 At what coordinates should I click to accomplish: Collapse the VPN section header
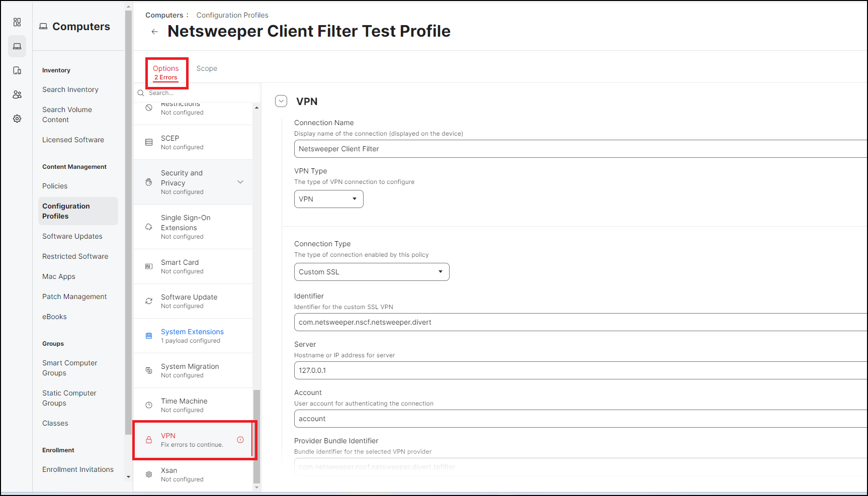point(281,101)
